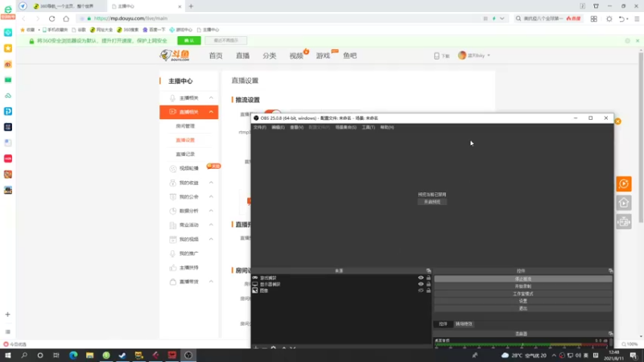Click the 工作室模式 button in OBS
The image size is (644, 362).
522,294
